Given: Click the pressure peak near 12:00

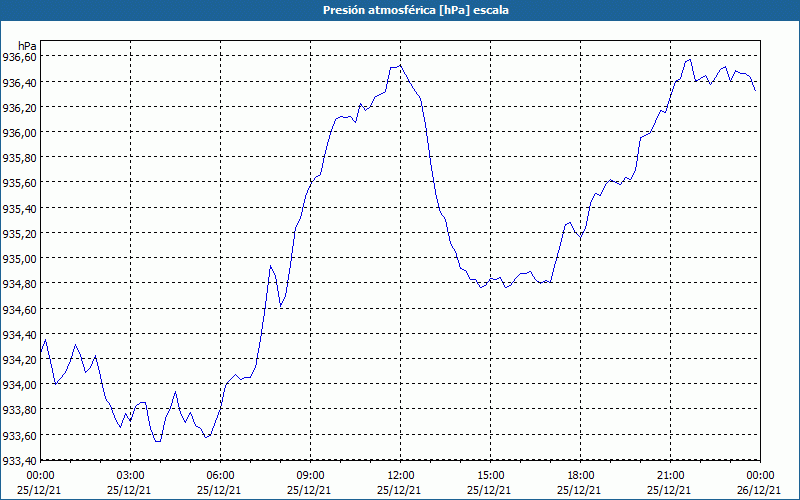Looking at the screenshot, I should coord(401,65).
